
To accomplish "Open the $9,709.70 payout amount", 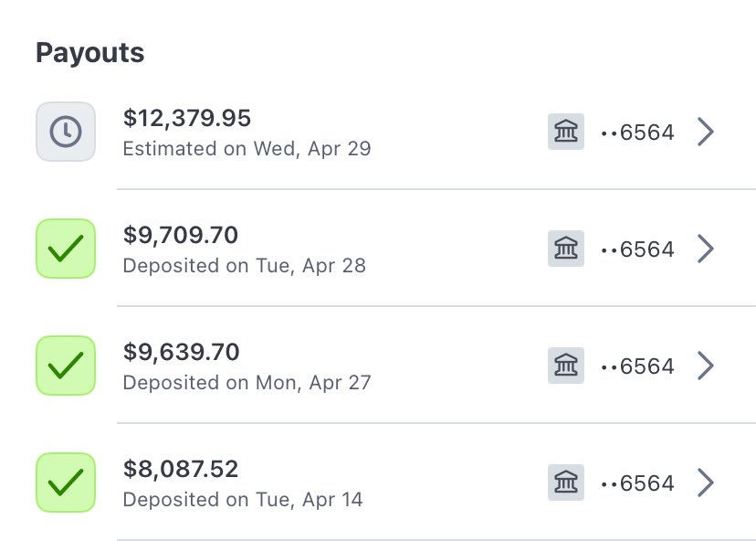I will (181, 235).
